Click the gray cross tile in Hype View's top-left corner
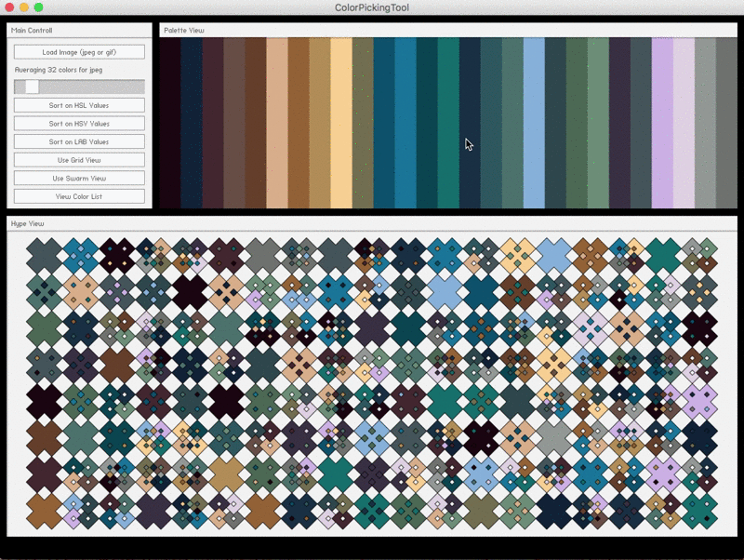The width and height of the screenshot is (744, 560). pyautogui.click(x=44, y=256)
